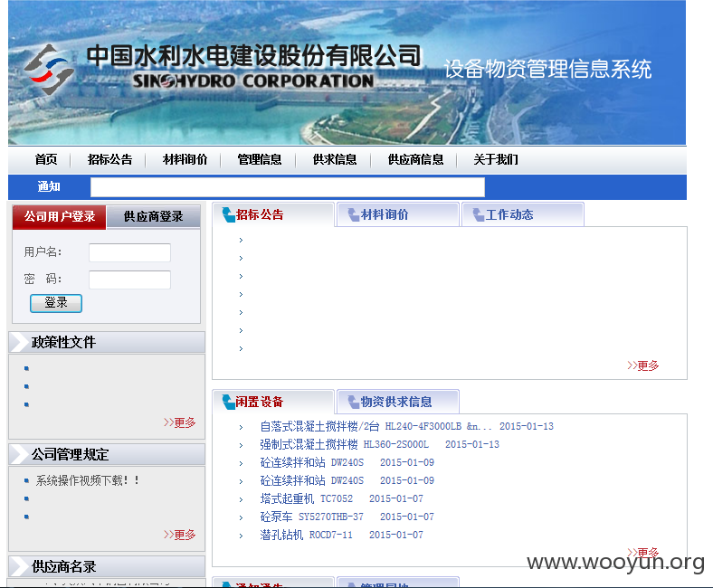Open 供应商信息 in the navigation bar
This screenshot has height=588, width=713.
[x=415, y=159]
